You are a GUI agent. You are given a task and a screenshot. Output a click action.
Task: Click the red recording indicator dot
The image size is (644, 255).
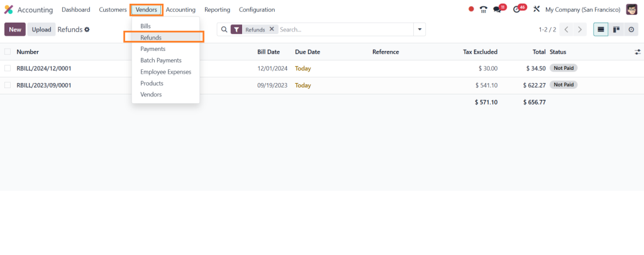(x=471, y=9)
